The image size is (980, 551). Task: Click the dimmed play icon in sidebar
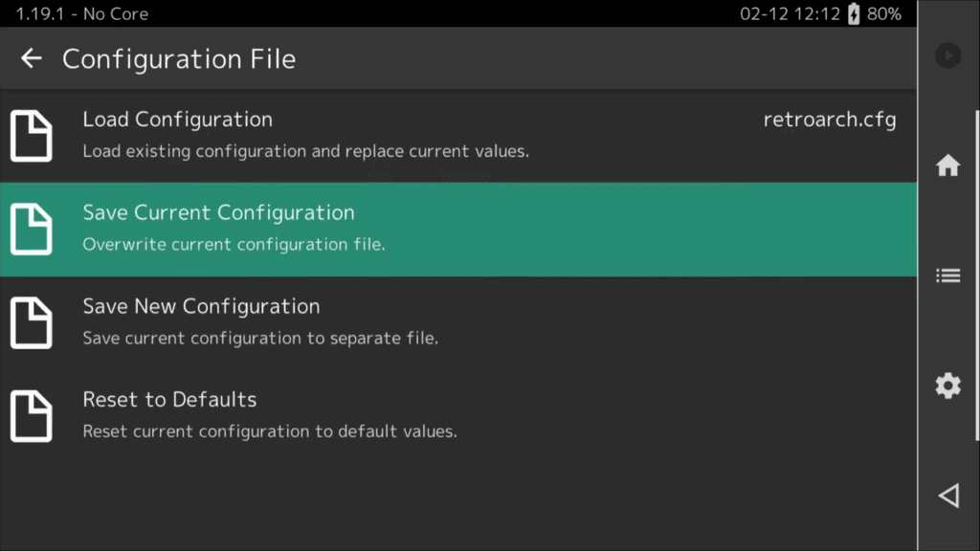pyautogui.click(x=947, y=55)
